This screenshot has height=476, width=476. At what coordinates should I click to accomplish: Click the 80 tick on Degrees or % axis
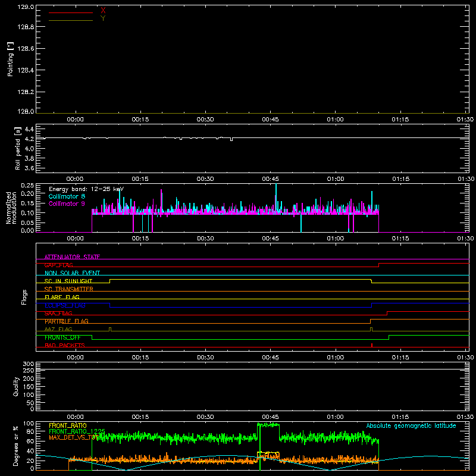30,431
